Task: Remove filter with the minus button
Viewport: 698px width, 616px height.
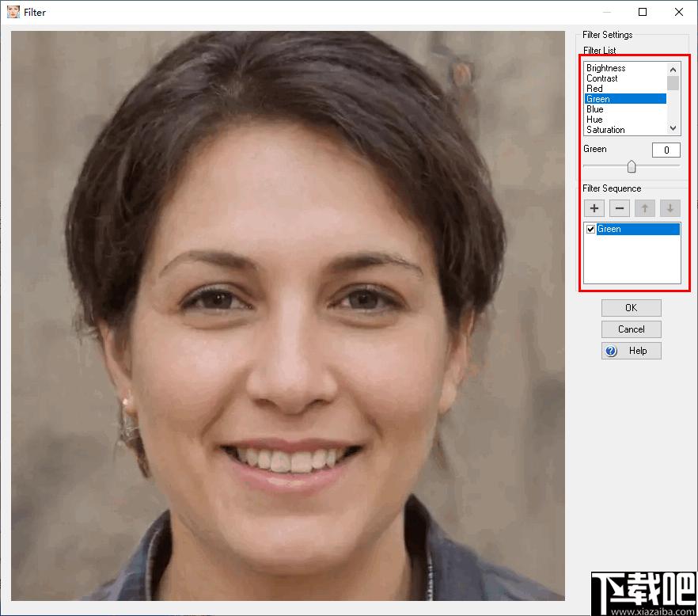Action: tap(619, 208)
